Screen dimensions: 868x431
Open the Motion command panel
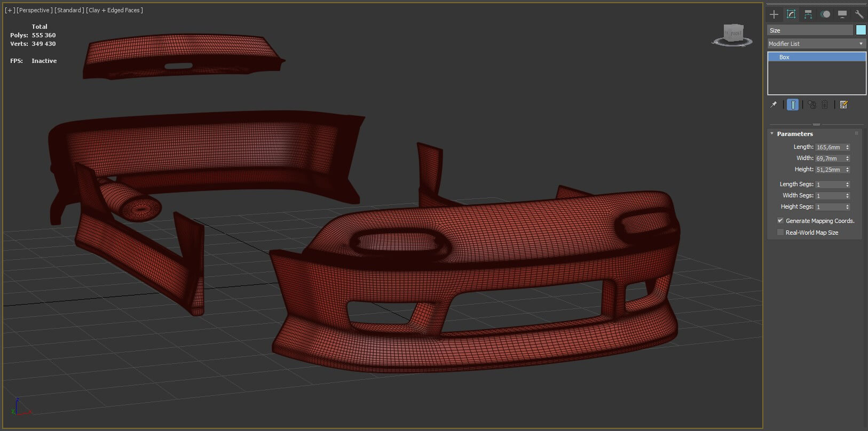click(x=825, y=14)
